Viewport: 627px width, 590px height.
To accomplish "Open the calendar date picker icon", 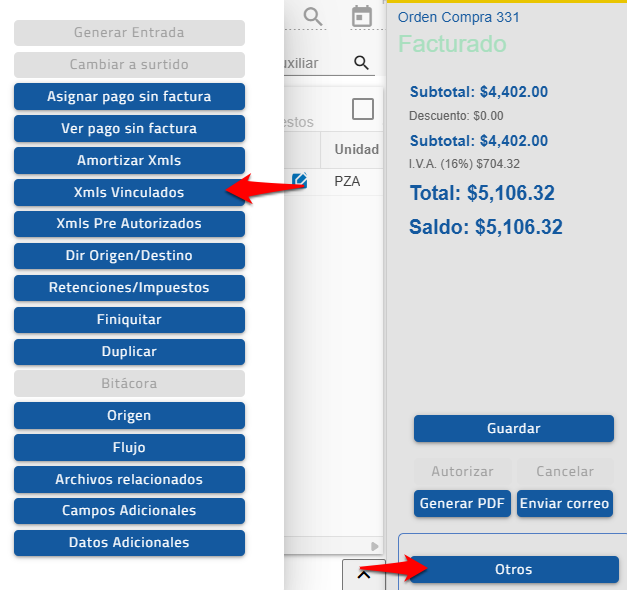I will (x=362, y=16).
